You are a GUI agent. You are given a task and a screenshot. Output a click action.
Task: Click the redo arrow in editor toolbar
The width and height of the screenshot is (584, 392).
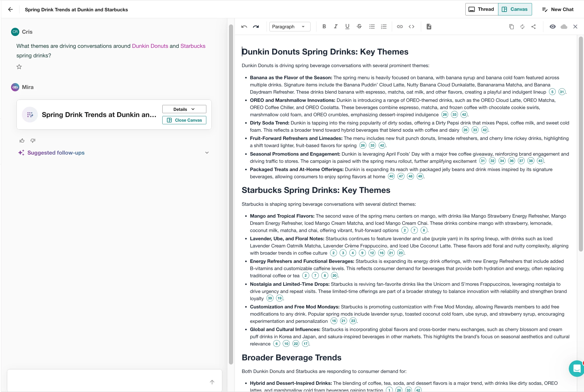click(x=256, y=27)
